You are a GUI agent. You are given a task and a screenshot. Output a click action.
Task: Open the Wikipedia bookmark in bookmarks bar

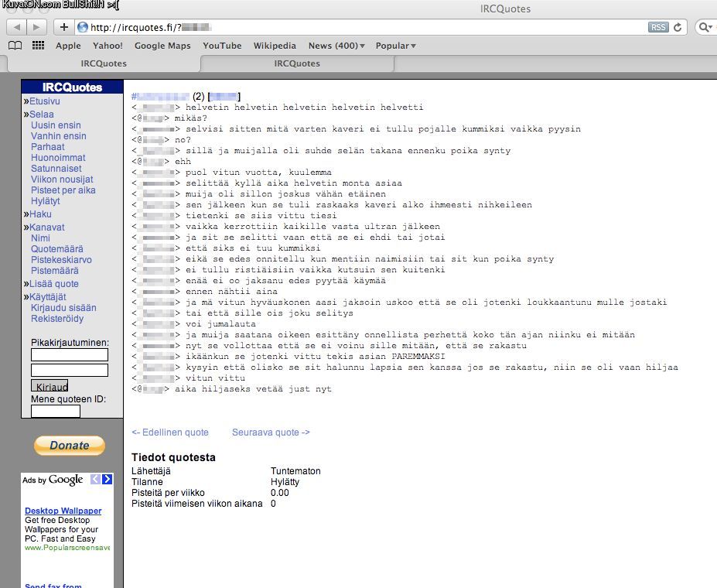click(275, 46)
